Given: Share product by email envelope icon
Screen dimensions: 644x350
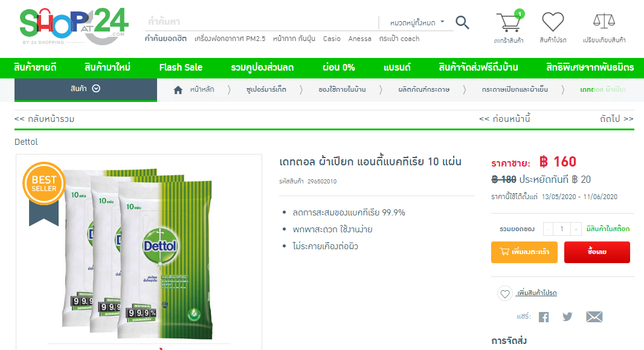Looking at the screenshot, I should (594, 316).
